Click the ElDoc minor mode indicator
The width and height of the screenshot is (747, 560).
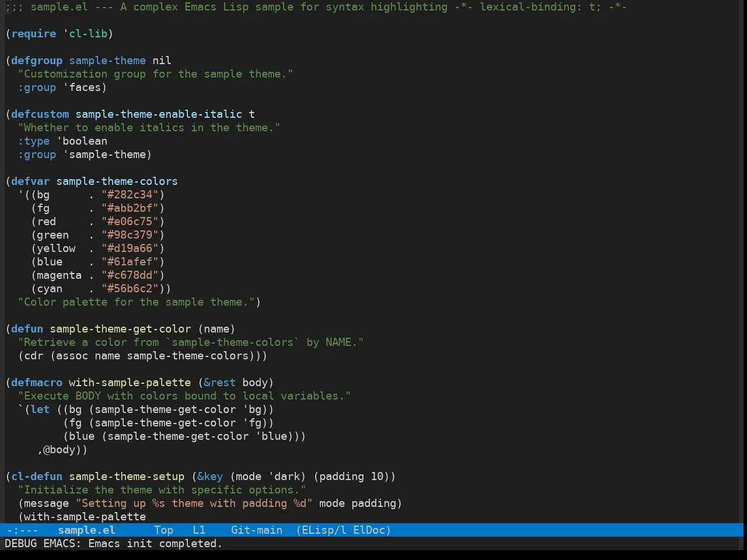pos(369,530)
